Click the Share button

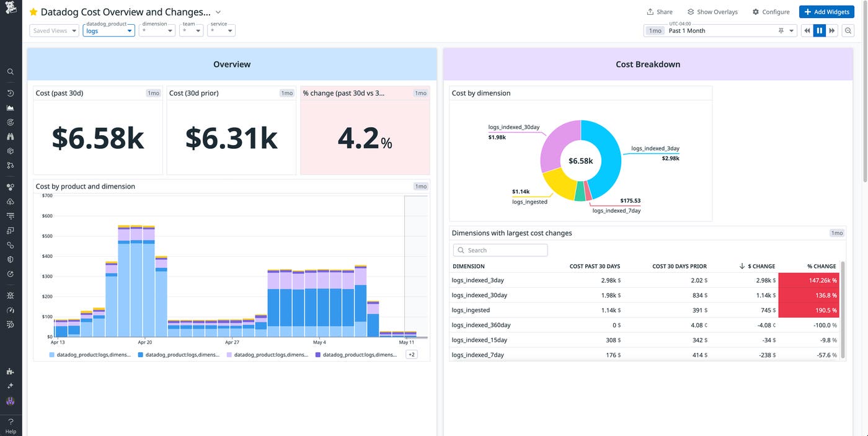[x=660, y=12]
